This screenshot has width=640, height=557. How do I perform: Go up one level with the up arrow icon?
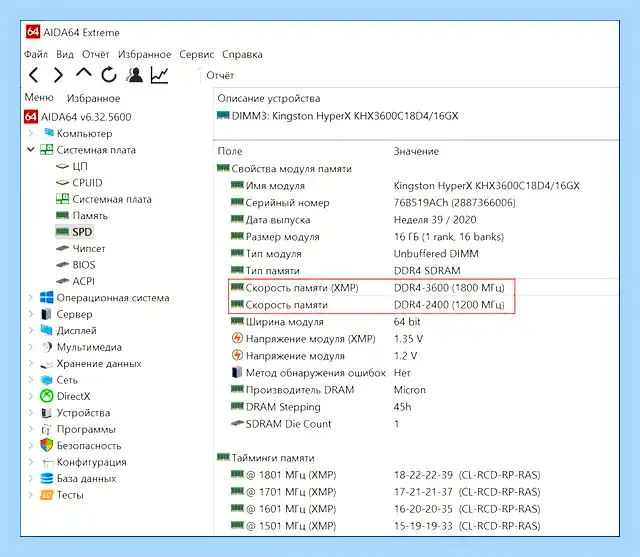(84, 73)
